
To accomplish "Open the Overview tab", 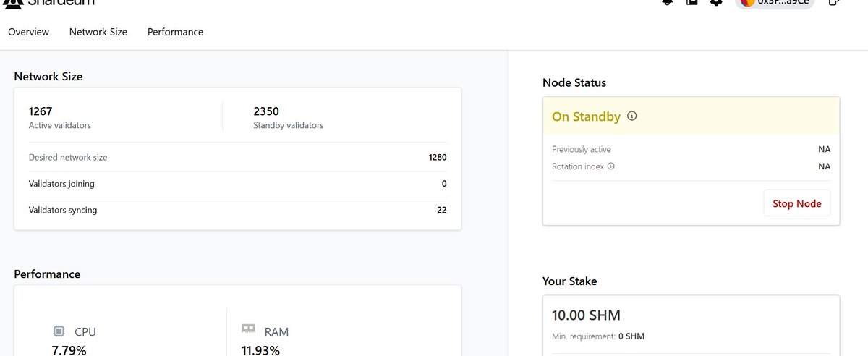I will coord(29,32).
